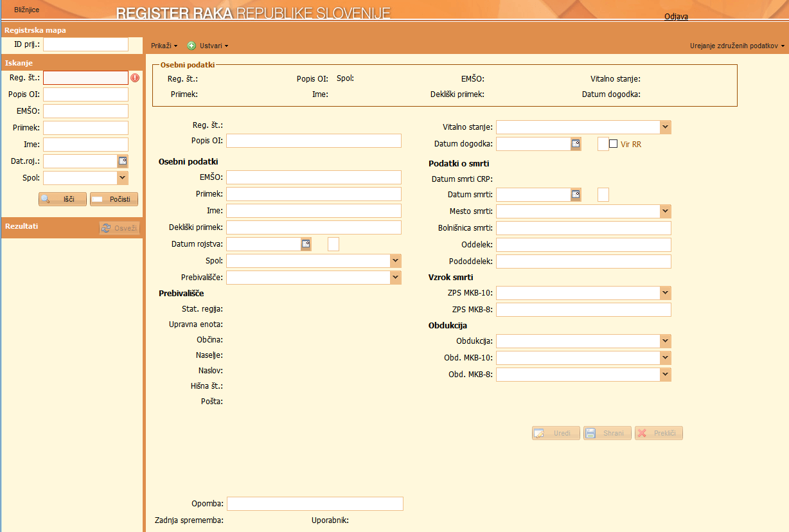Open the Obd. MKB-8 dropdown
The width and height of the screenshot is (789, 532).
pyautogui.click(x=666, y=375)
